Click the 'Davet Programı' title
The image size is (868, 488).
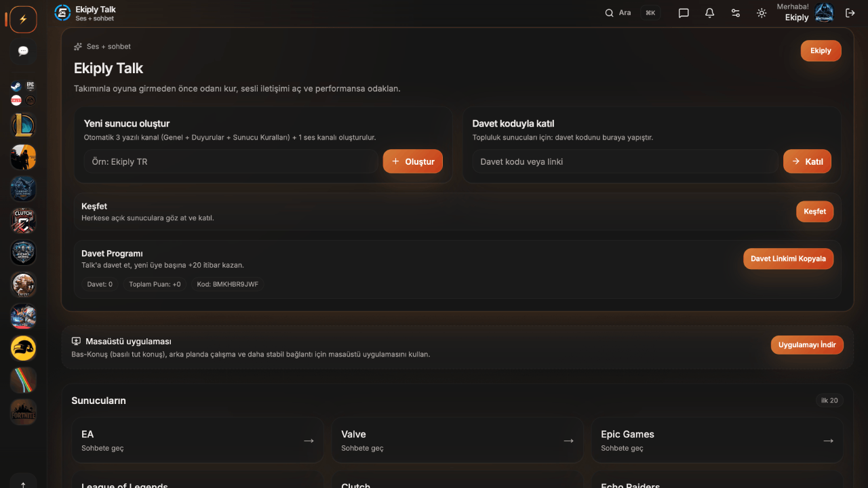point(112,253)
